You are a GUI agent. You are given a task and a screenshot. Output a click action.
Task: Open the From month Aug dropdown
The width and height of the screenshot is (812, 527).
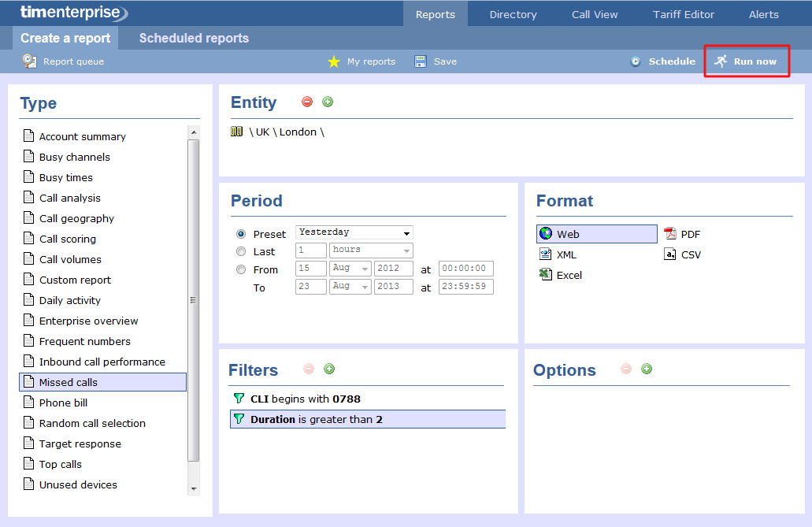pyautogui.click(x=350, y=269)
